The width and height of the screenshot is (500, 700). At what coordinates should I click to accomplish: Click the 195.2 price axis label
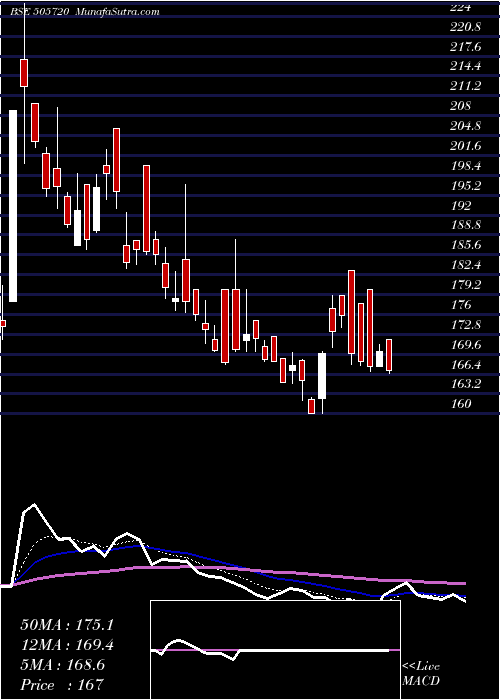pyautogui.click(x=465, y=185)
